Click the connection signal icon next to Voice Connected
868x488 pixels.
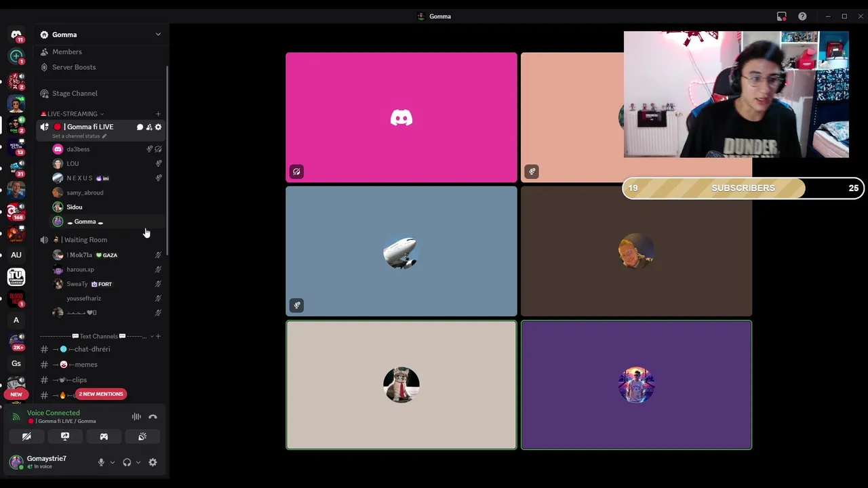16,417
